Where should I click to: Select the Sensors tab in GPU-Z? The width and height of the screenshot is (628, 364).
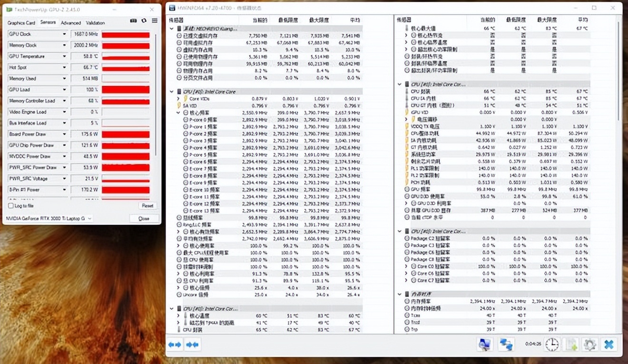pyautogui.click(x=48, y=22)
